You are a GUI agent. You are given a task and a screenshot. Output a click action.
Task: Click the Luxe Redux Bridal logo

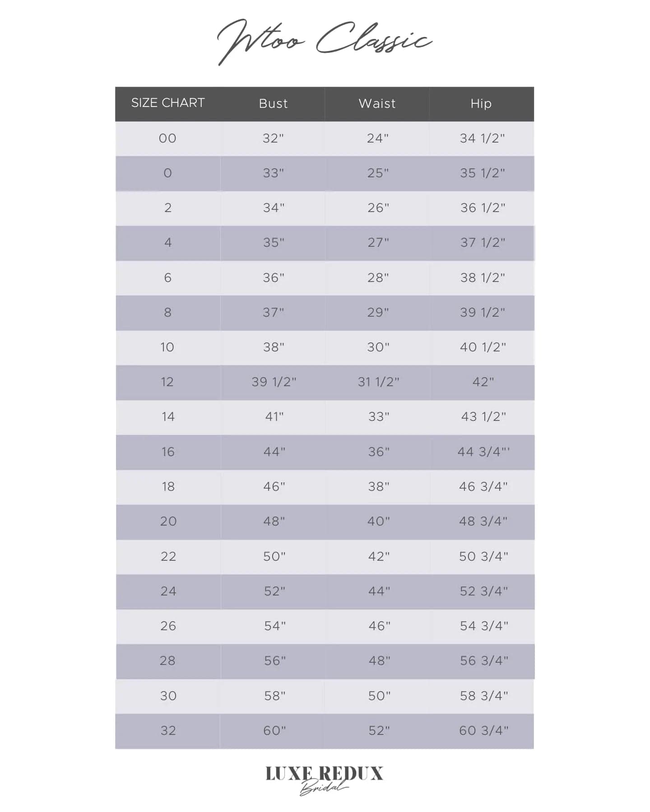coord(324,778)
